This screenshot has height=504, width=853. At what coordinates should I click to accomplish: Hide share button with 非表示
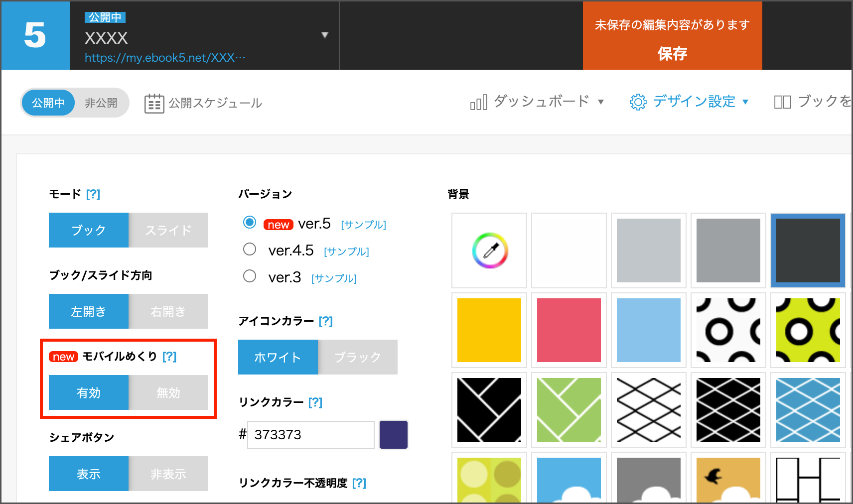coord(168,474)
